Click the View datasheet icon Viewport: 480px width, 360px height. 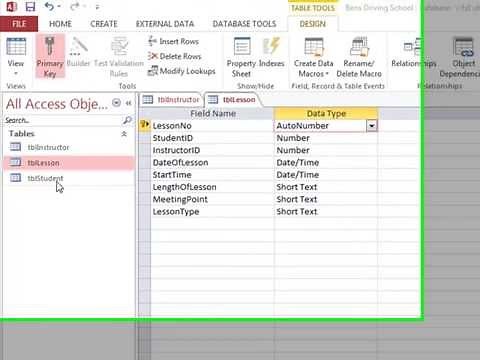coord(16,47)
